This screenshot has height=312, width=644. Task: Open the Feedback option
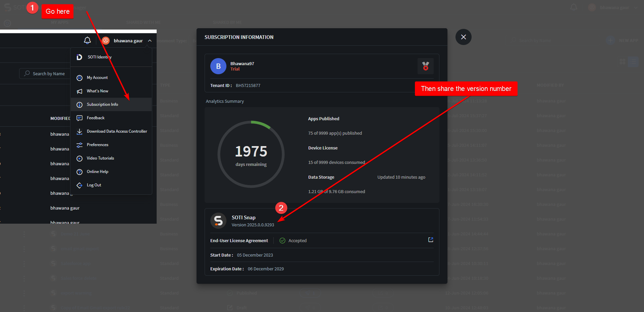coord(96,118)
